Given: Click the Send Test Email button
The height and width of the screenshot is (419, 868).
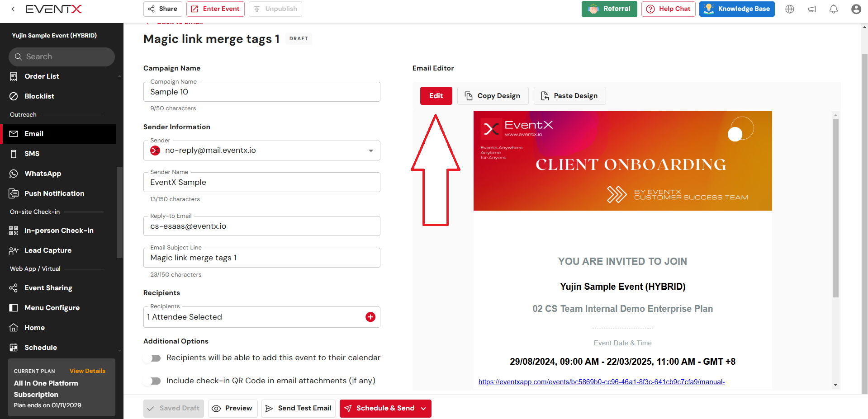Looking at the screenshot, I should click(299, 409).
